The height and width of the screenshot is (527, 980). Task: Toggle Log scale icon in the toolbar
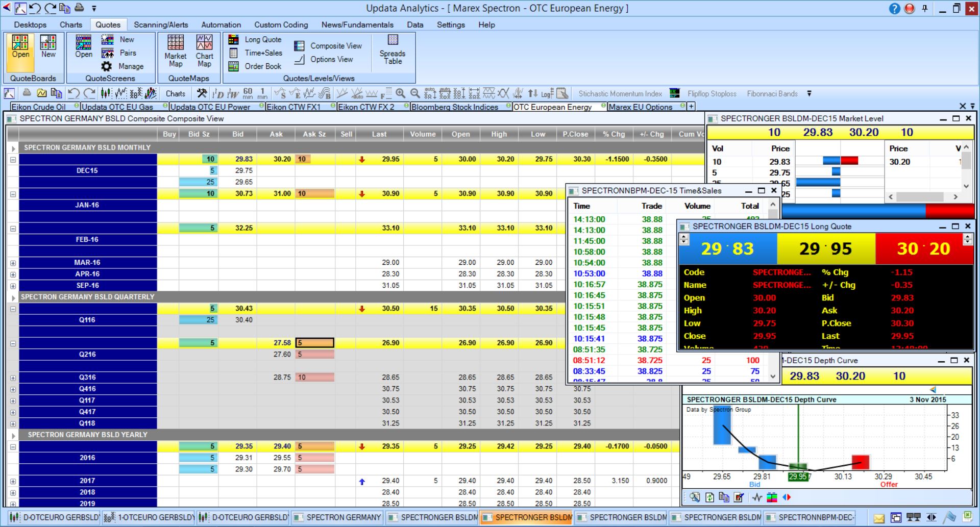point(547,93)
